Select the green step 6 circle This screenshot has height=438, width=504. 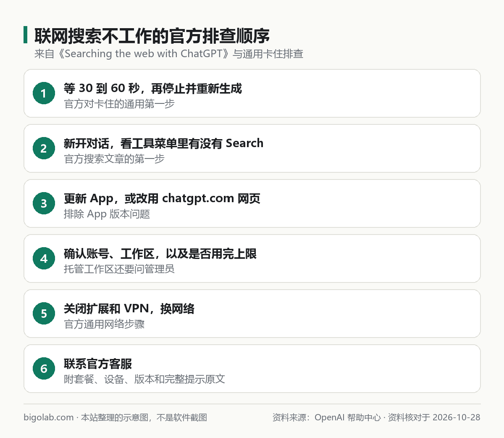(x=44, y=369)
